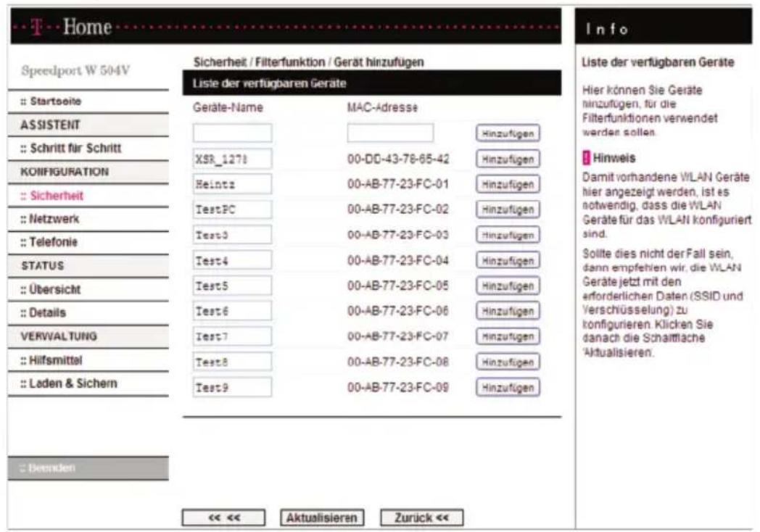Click the Zurück << button

click(421, 518)
